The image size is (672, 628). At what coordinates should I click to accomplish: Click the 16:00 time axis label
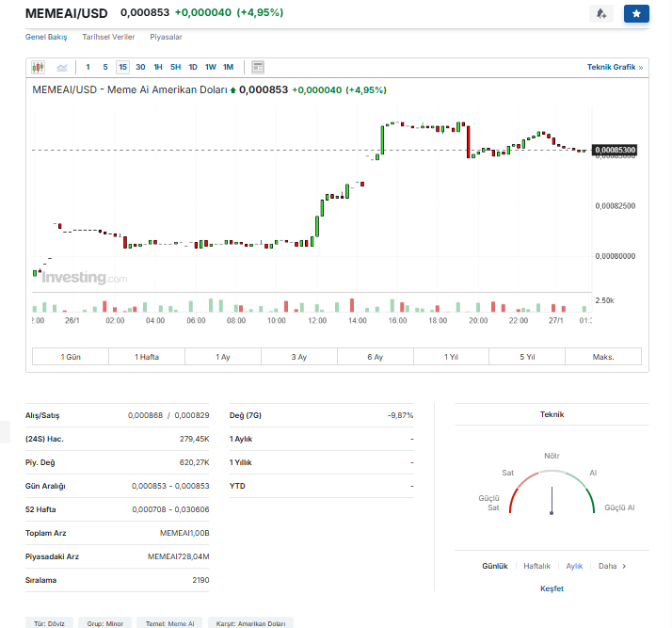(x=398, y=321)
